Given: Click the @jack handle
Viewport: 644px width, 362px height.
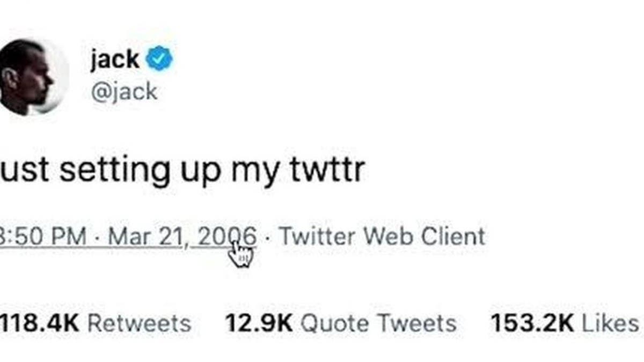Looking at the screenshot, I should pyautogui.click(x=123, y=91).
